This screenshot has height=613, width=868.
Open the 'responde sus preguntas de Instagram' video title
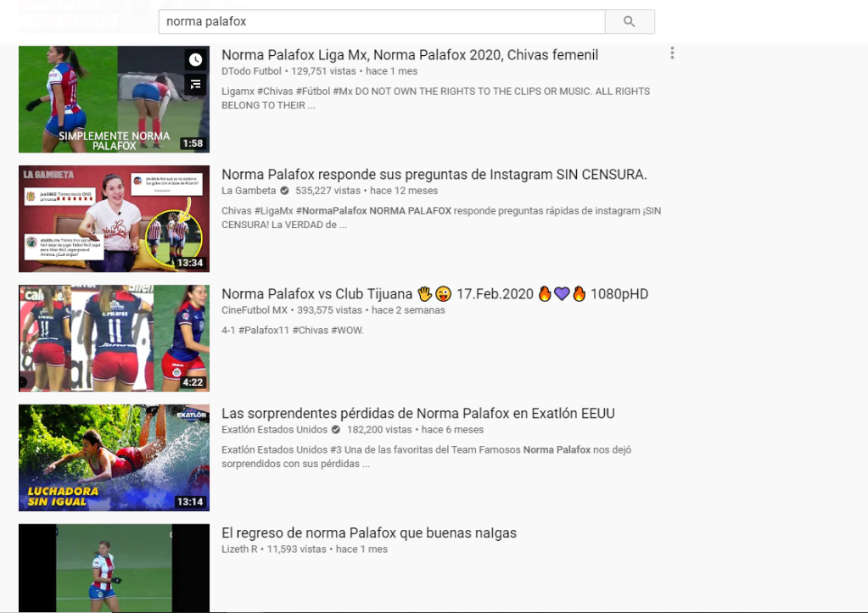[434, 175]
